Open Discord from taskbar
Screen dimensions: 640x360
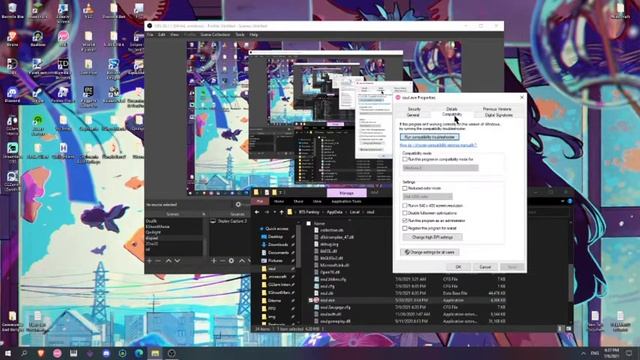click(x=106, y=353)
